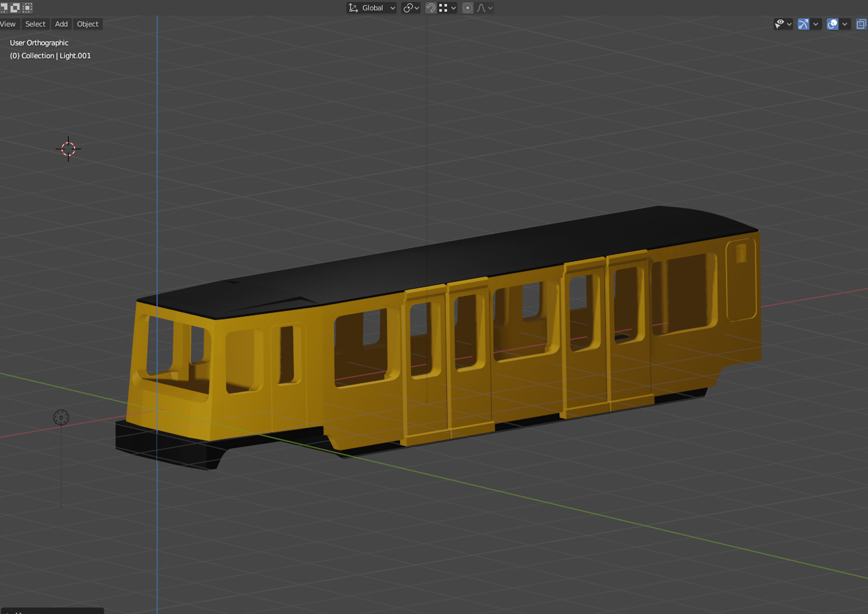Toggle viewport gizmos display
868x614 pixels.
[803, 24]
